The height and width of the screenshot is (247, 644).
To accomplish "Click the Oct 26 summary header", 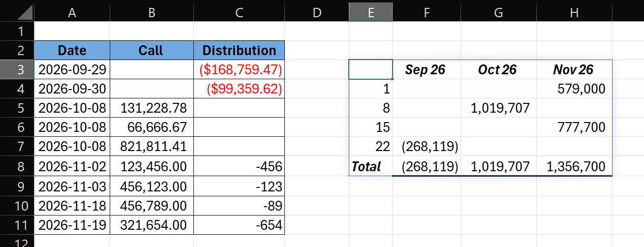I will [x=499, y=69].
